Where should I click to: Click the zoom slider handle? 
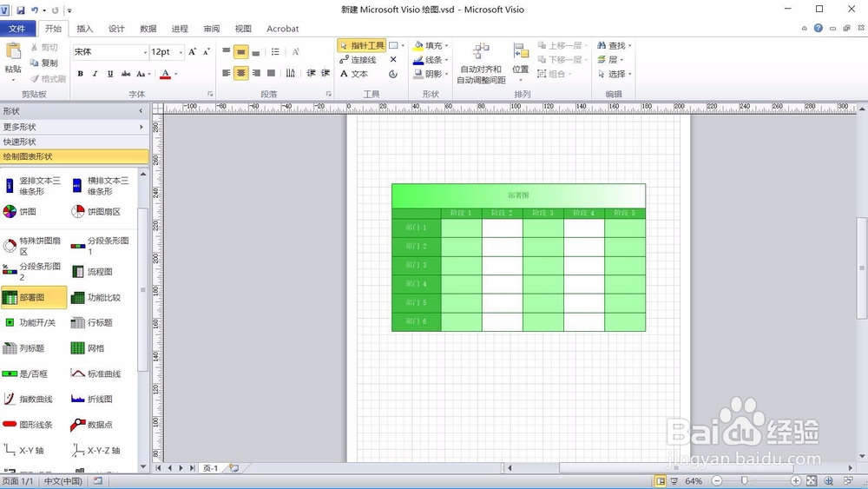[x=745, y=480]
